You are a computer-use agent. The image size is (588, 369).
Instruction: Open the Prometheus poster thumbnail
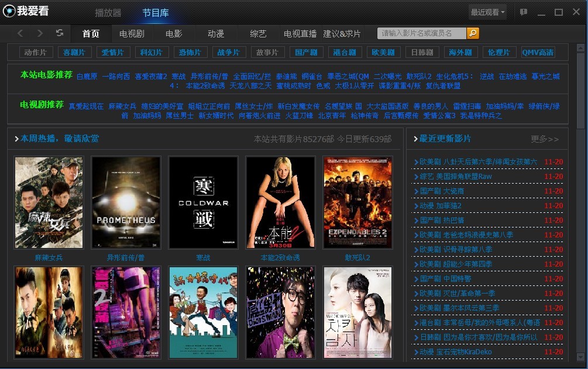click(126, 202)
